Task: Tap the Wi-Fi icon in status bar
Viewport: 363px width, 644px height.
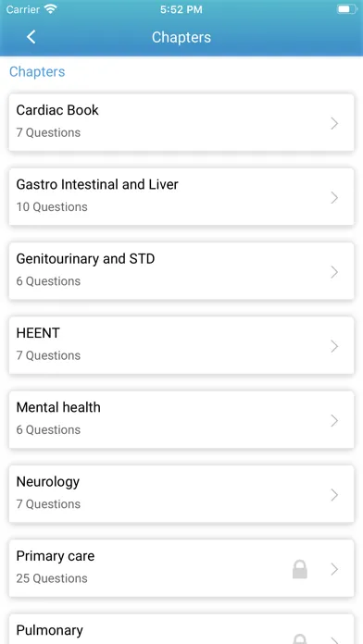Action: (x=51, y=9)
